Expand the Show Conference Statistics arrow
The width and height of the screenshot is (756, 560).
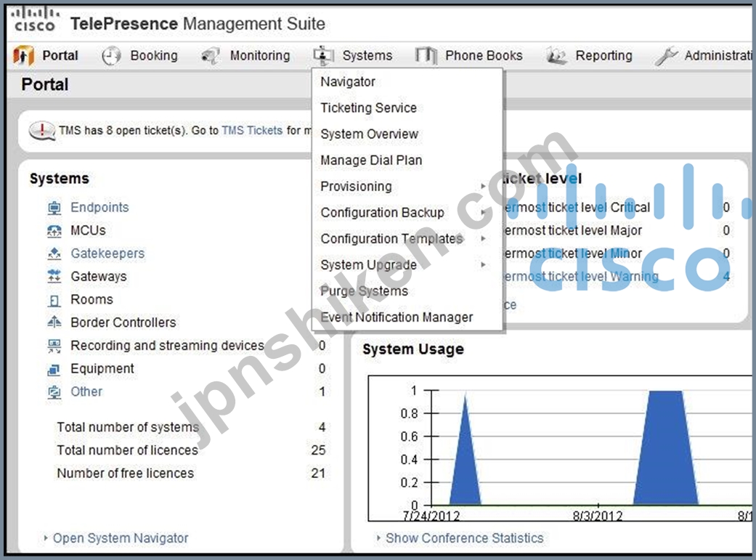(x=378, y=537)
